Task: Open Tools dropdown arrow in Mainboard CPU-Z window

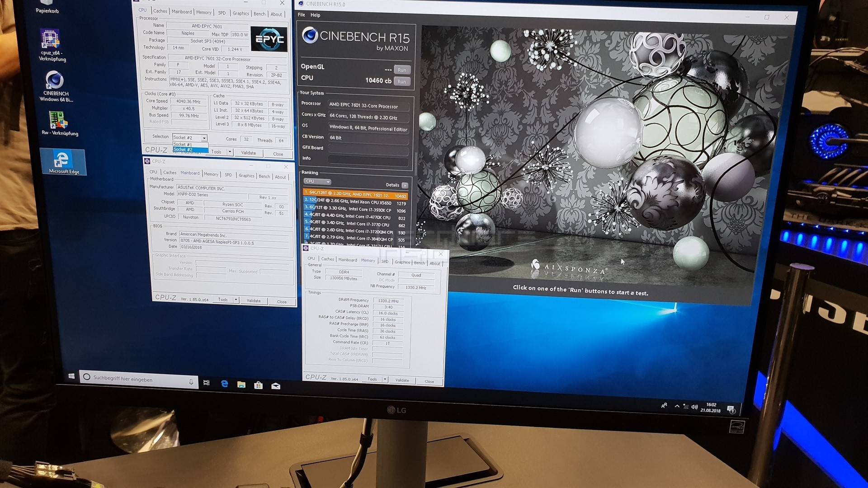Action: pyautogui.click(x=236, y=300)
